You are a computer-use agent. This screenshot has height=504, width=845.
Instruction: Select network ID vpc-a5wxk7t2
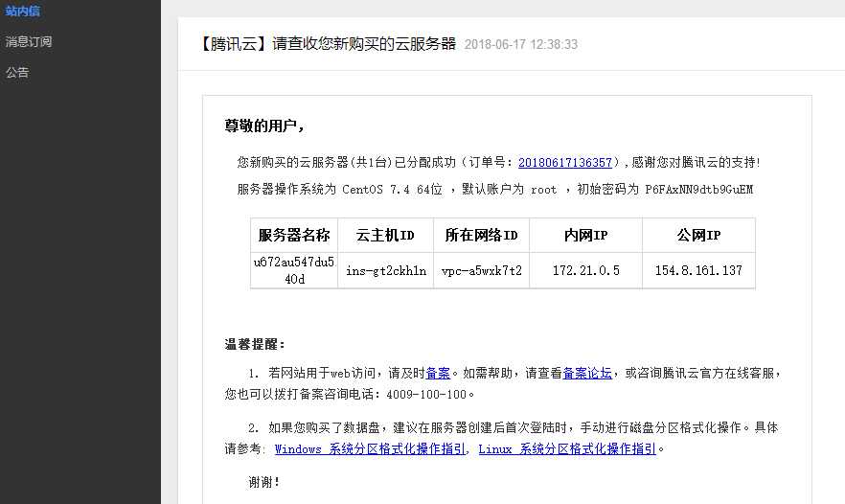(x=482, y=270)
